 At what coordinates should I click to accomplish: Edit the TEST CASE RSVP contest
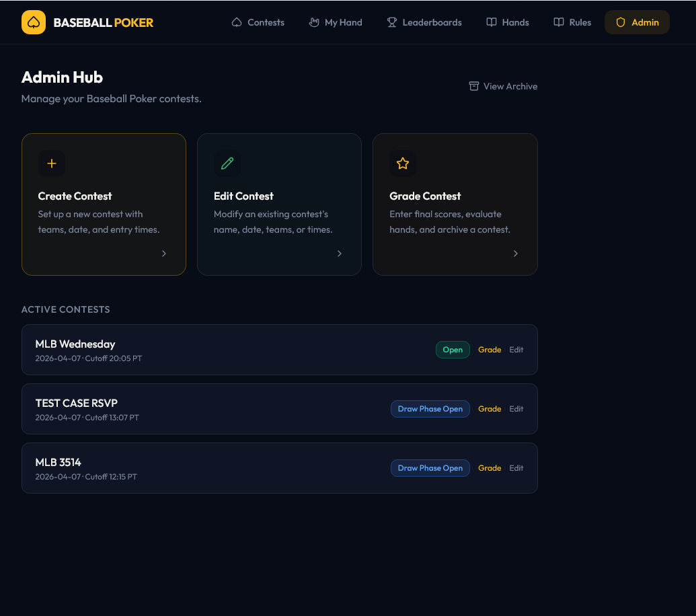pyautogui.click(x=516, y=409)
